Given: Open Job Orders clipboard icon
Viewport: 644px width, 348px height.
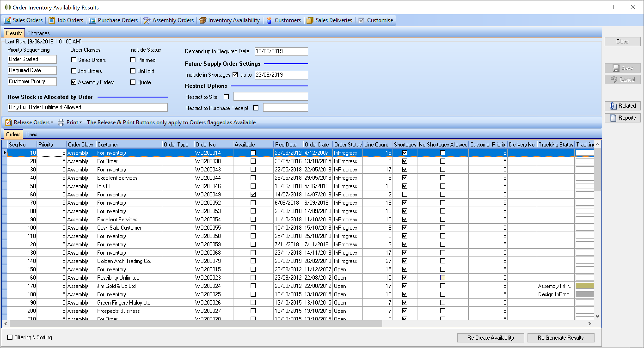Looking at the screenshot, I should pyautogui.click(x=52, y=20).
